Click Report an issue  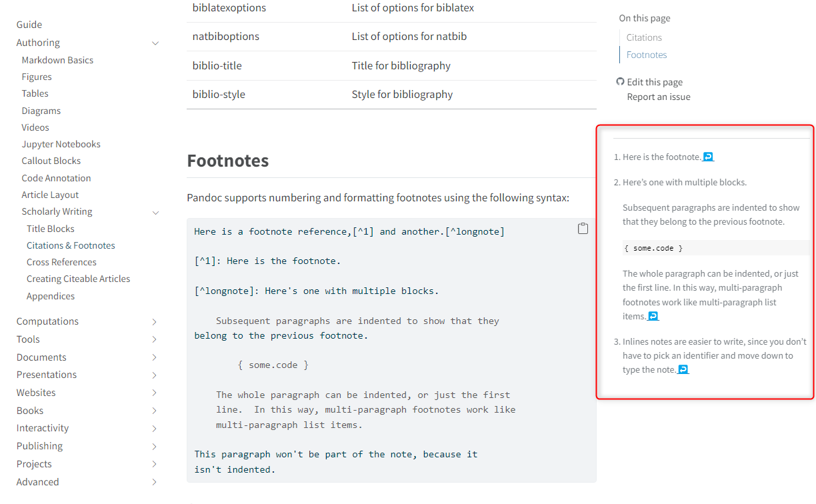(658, 96)
